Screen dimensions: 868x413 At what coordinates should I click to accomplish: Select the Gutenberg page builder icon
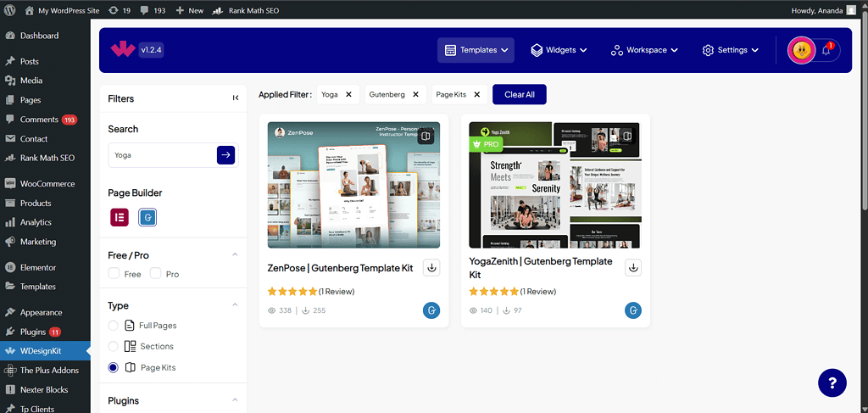tap(147, 217)
